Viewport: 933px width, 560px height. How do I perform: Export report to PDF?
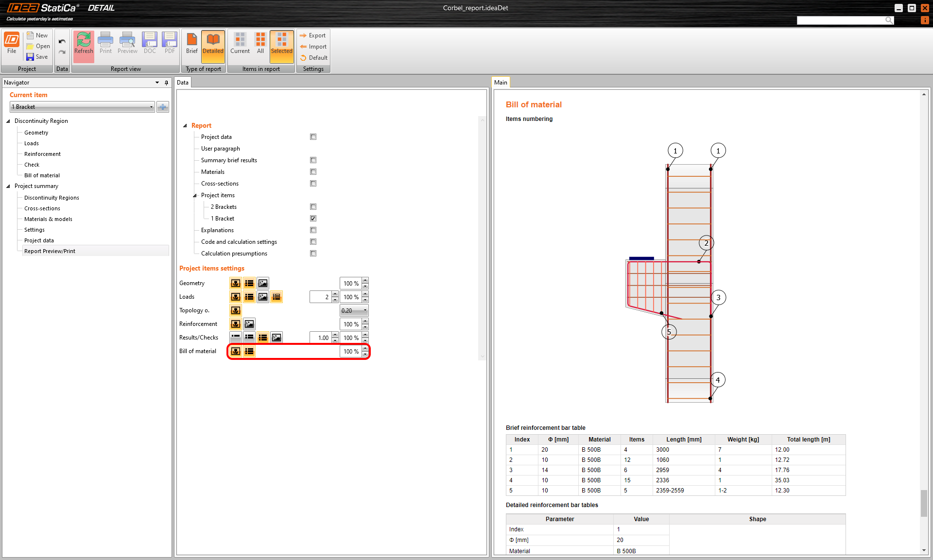click(x=170, y=43)
